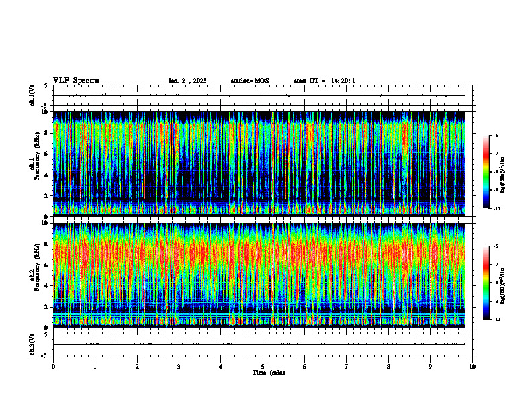Click inside the ch.1 spectrogram panel
This screenshot has height=411, width=532.
pyautogui.click(x=259, y=164)
